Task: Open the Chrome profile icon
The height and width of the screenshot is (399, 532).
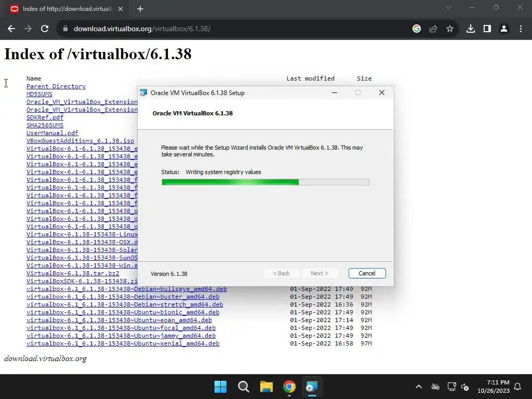Action: [x=504, y=29]
